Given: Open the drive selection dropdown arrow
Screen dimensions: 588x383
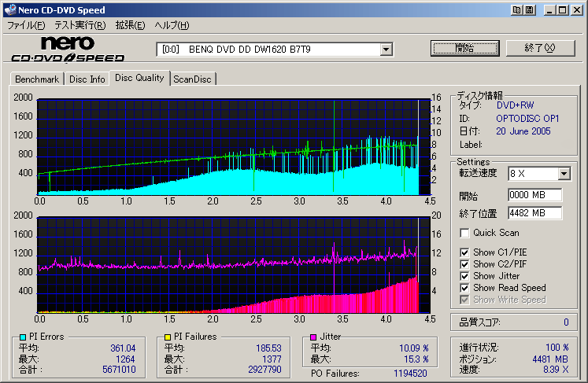Looking at the screenshot, I should pyautogui.click(x=386, y=50).
